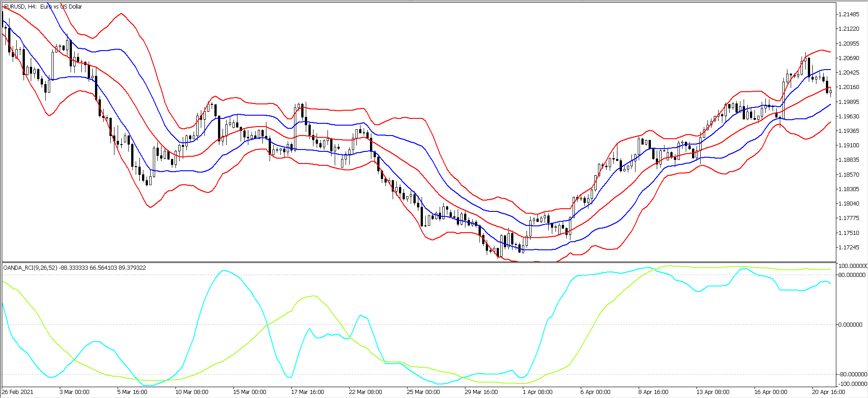Click the 17 Mar 16:00 time label
The image size is (868, 398).
308,392
